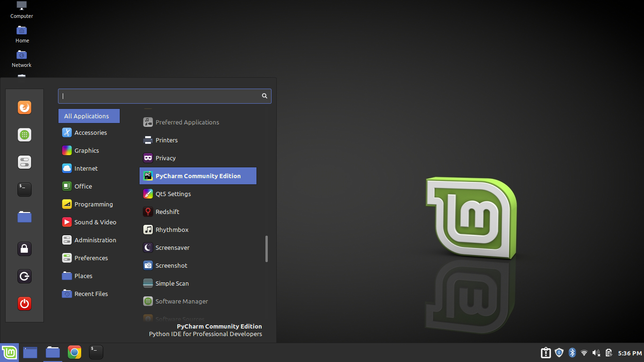Launch Rhythmbox music player
The height and width of the screenshot is (362, 644).
point(198,230)
